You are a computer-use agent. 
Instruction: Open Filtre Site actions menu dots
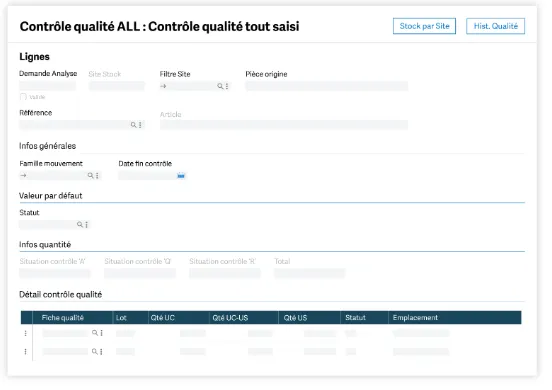[227, 86]
